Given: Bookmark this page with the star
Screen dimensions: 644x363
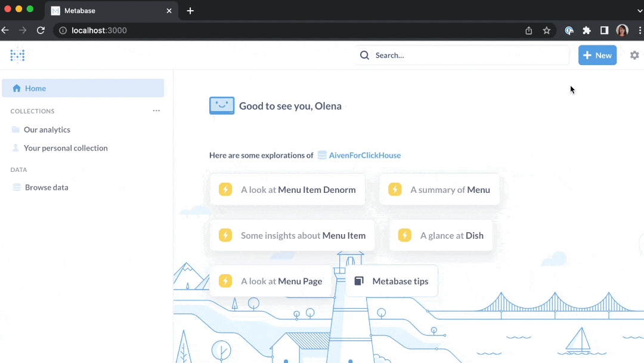Looking at the screenshot, I should point(547,30).
